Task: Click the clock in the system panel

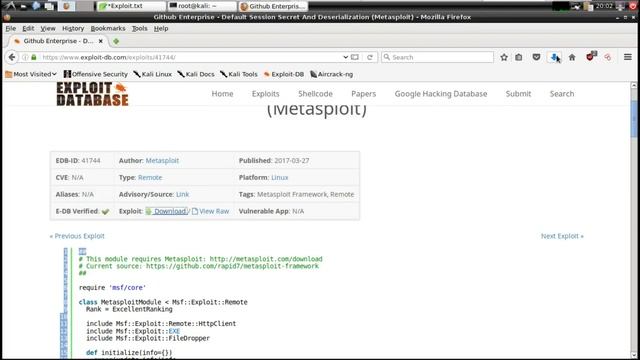Action: pos(604,6)
